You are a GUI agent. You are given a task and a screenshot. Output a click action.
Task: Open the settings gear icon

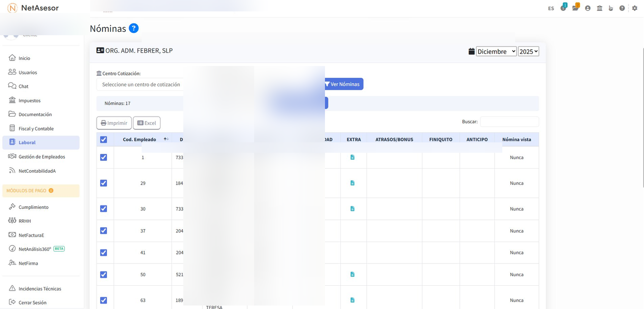coord(635,8)
